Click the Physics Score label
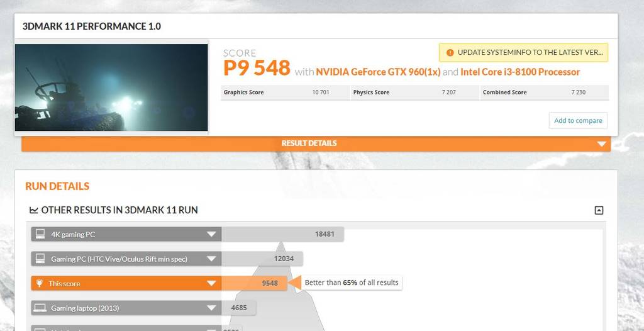The width and height of the screenshot is (644, 331). [371, 93]
